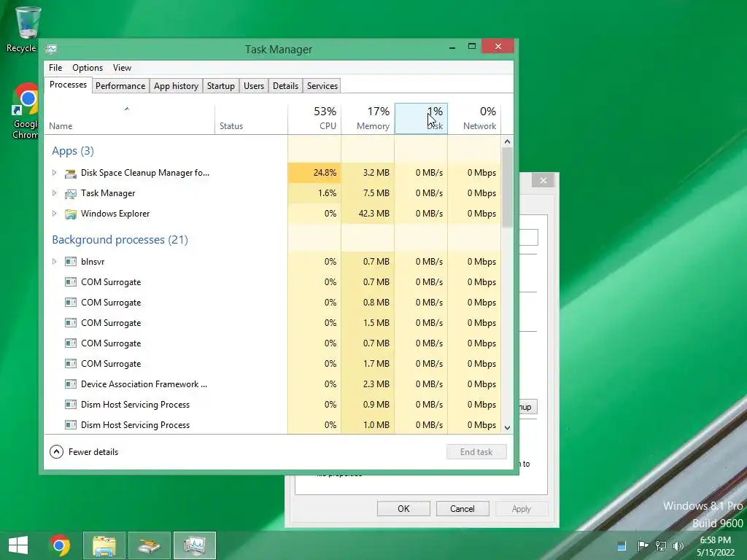Select Device Association Framework row text
Screen dimensions: 747x560
144,384
